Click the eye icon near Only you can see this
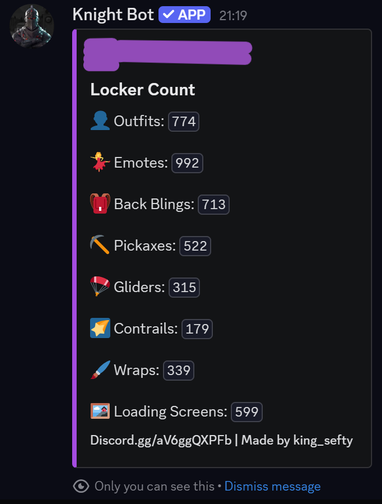Screen dimensions: 382x504 (x=81, y=486)
